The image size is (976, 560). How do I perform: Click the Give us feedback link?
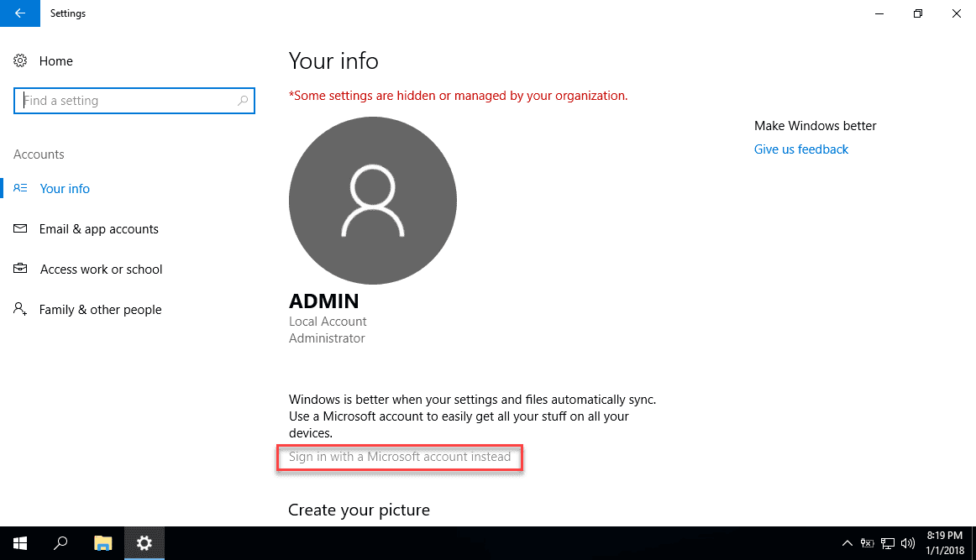click(800, 149)
